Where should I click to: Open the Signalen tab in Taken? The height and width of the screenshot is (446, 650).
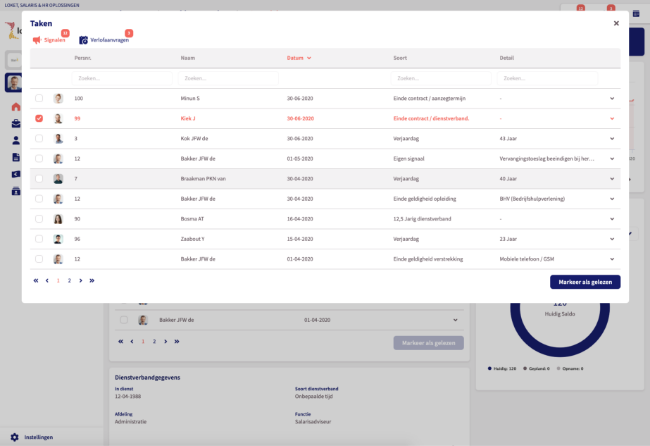[x=49, y=40]
